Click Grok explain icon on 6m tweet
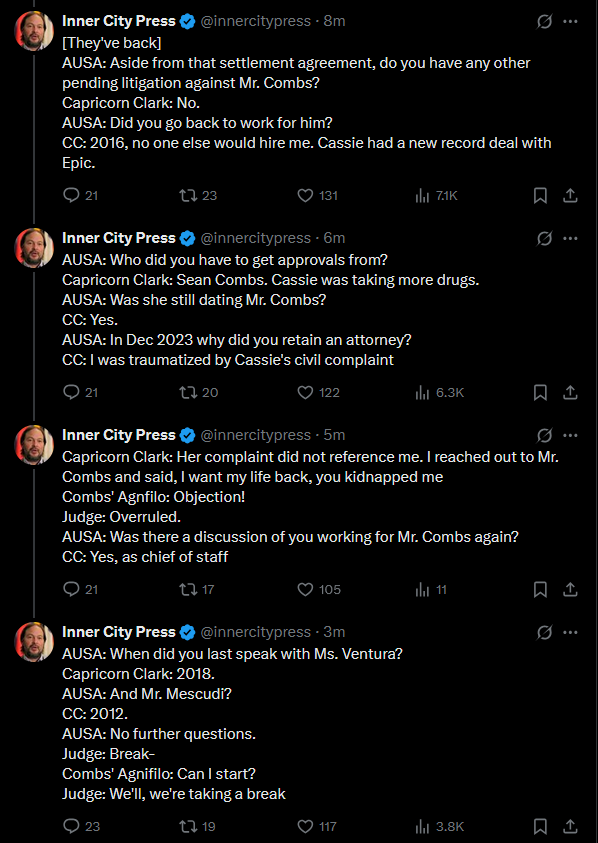The height and width of the screenshot is (843, 598). pos(544,238)
